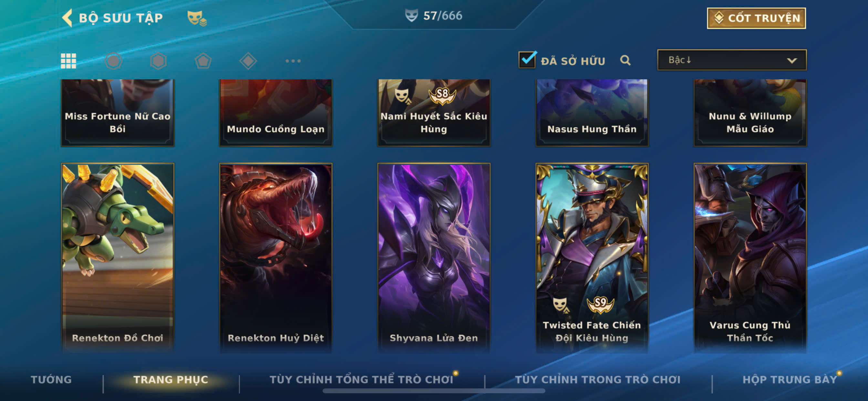Open the Hộp Trưng Bày tab
The width and height of the screenshot is (868, 401).
790,380
